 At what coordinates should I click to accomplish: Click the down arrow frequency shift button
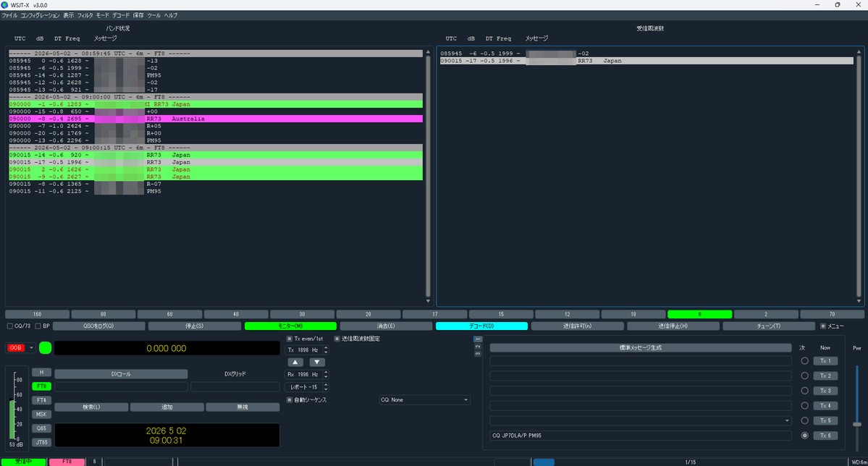click(316, 362)
